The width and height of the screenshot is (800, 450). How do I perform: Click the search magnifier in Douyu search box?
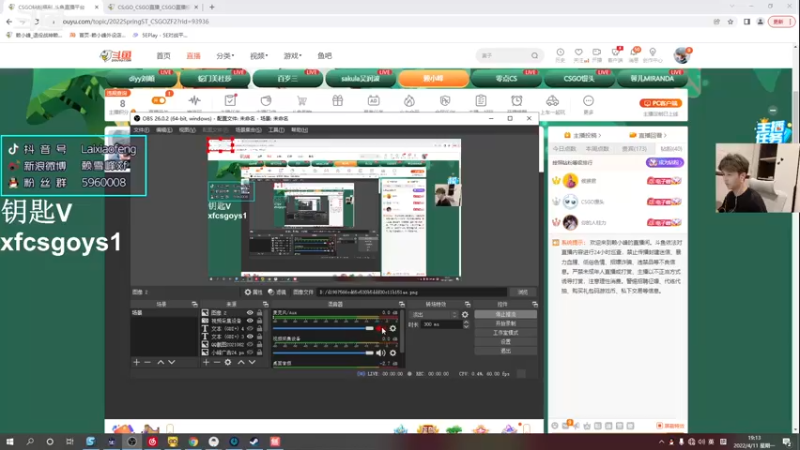(x=534, y=56)
